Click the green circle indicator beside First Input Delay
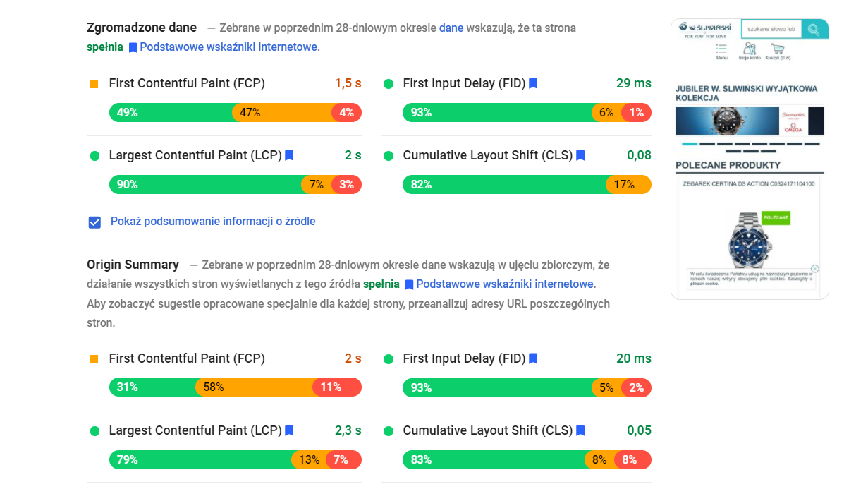The image size is (868, 501). [389, 83]
